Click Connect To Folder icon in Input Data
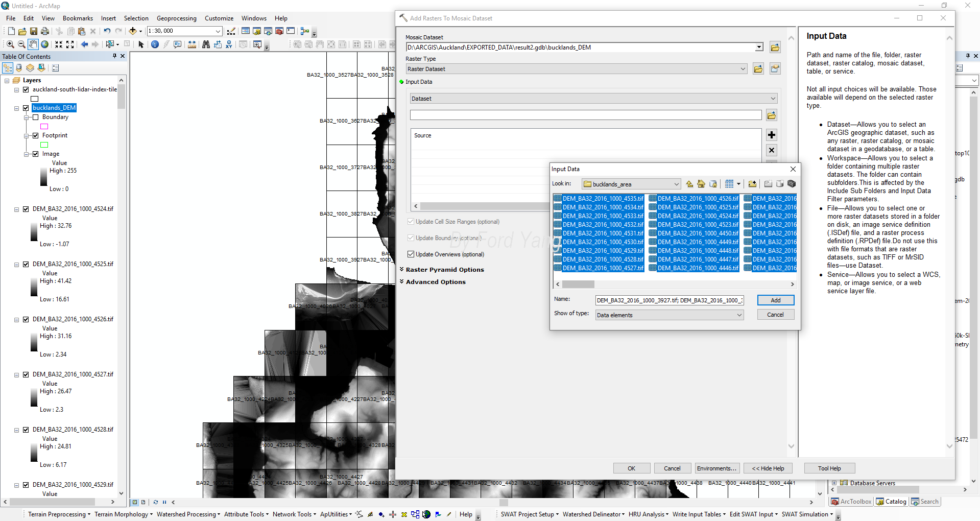980x521 pixels. click(752, 184)
